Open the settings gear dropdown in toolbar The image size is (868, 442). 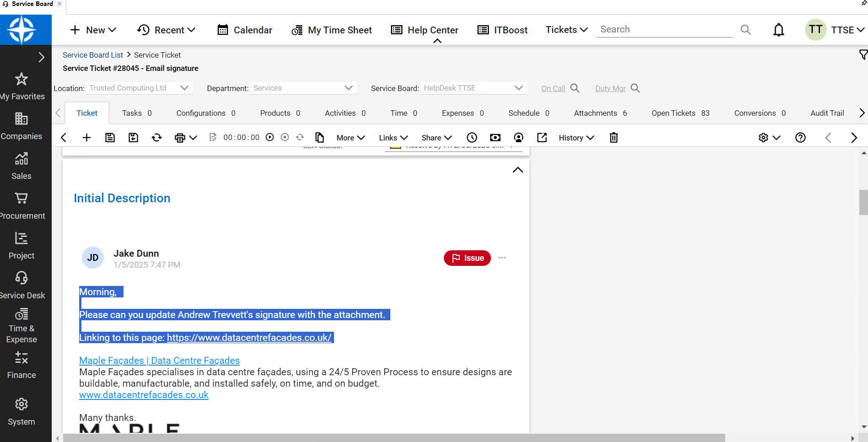tap(769, 138)
